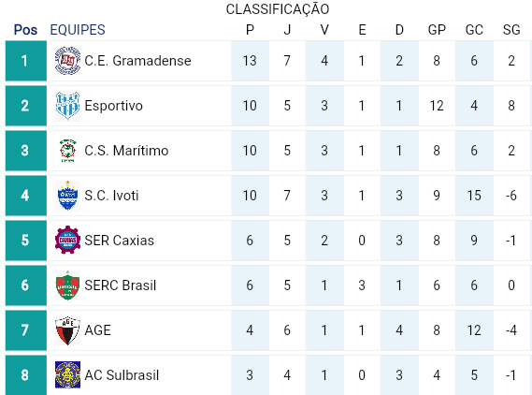Click the EQUIPES column header
Viewport: 532px width, 395px height.
(78, 30)
